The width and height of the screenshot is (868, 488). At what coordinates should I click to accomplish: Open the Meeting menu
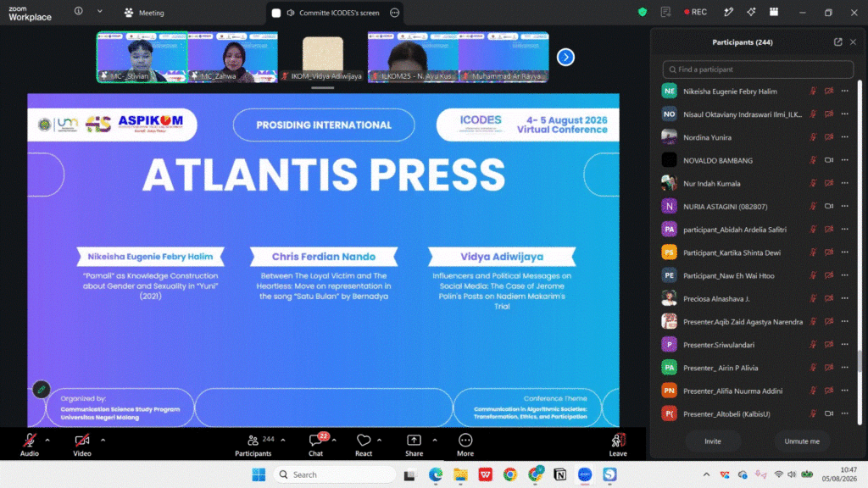pos(144,13)
